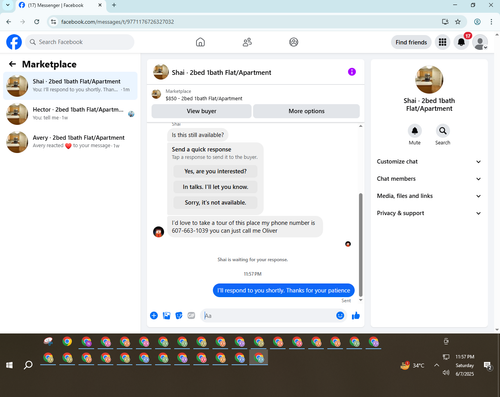The height and width of the screenshot is (397, 500).
Task: Expand Chat members section
Action: coord(429,179)
